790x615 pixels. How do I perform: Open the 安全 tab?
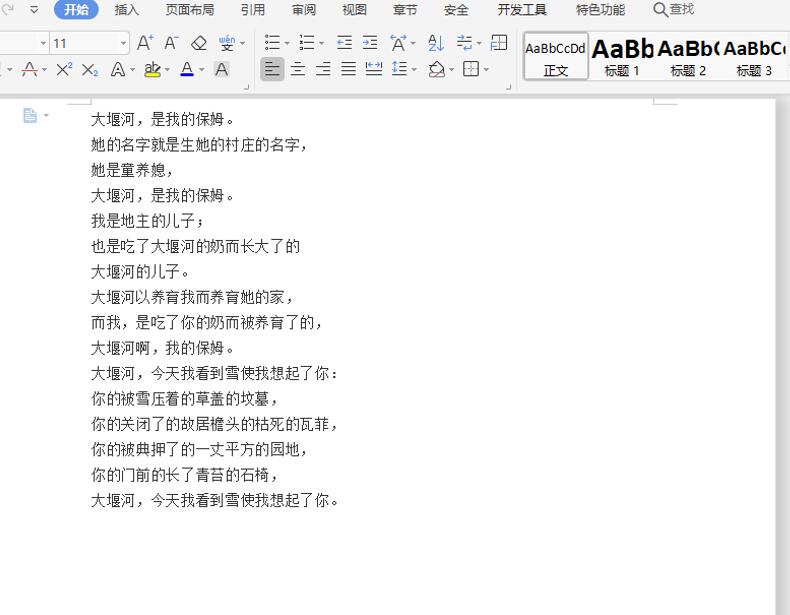click(x=456, y=10)
